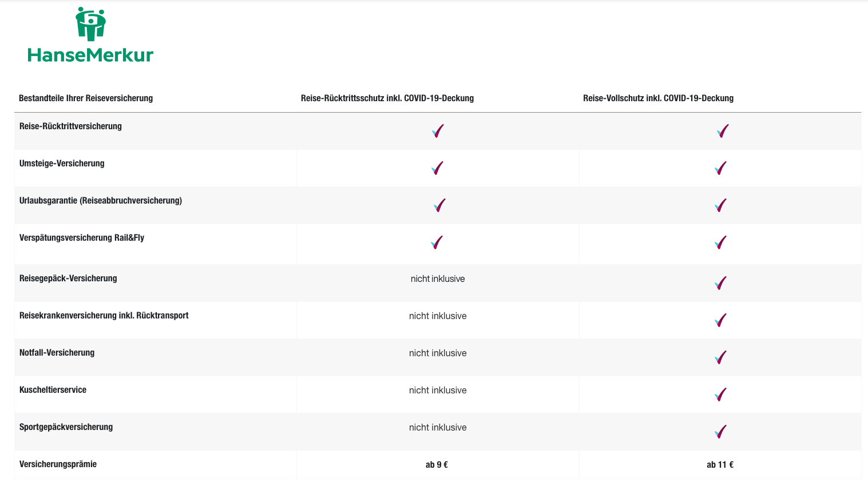The image size is (868, 486).
Task: Click the 'ab 11 €' premium price
Action: pos(720,465)
